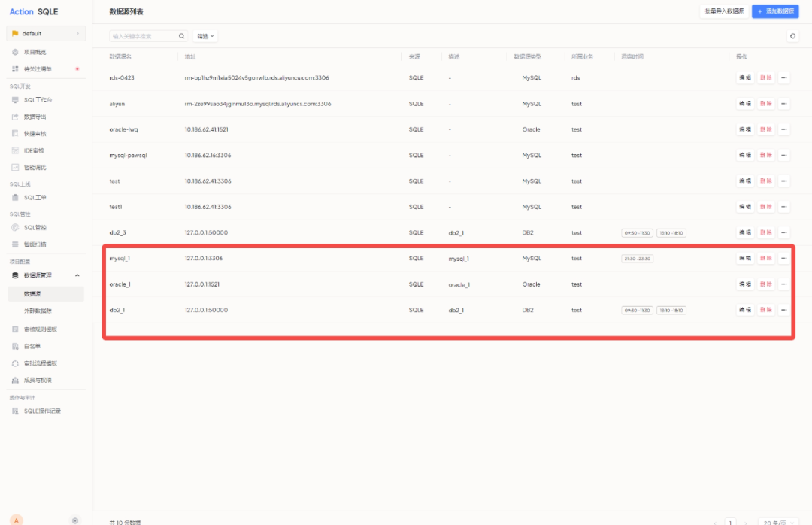The image size is (812, 525).
Task: Click the Action SQLE logo
Action: (34, 11)
